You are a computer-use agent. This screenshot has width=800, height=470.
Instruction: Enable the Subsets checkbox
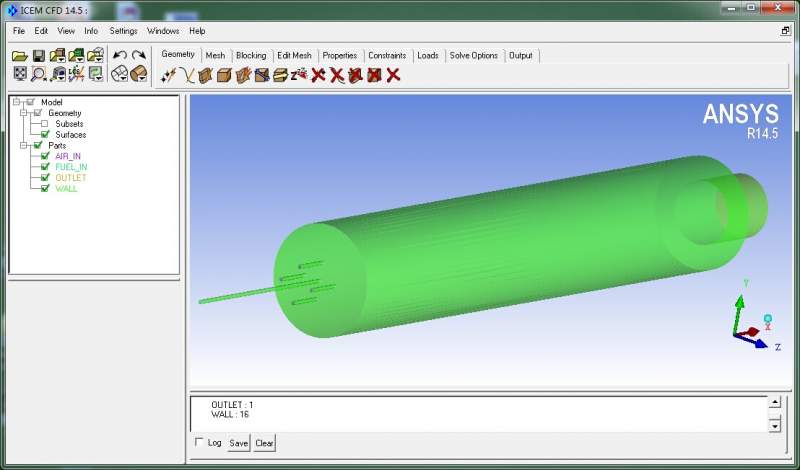[44, 124]
